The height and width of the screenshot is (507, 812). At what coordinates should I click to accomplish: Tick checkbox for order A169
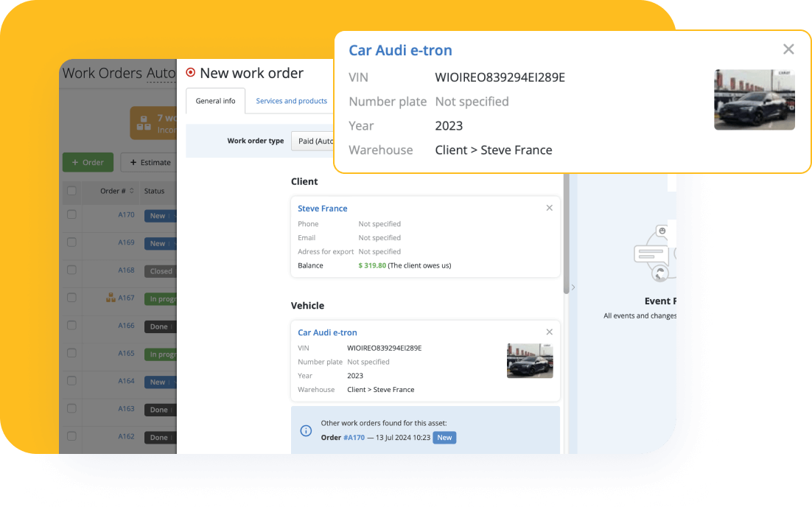(71, 242)
